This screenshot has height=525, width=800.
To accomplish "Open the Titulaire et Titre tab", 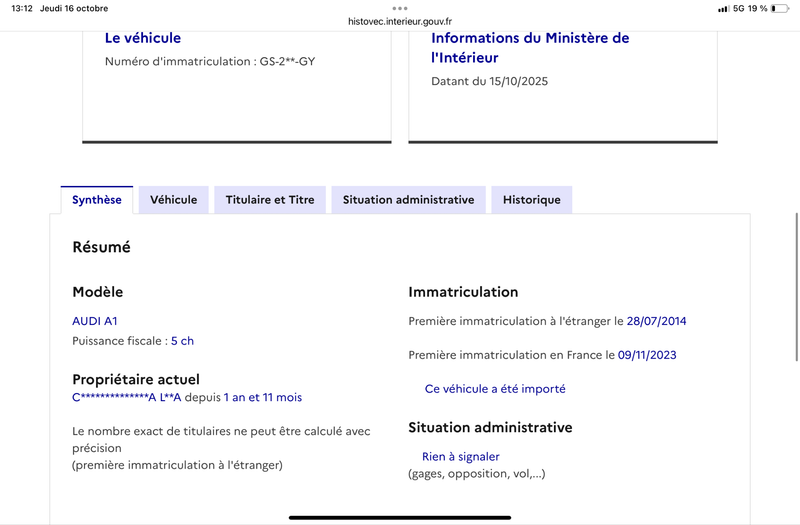I will click(x=270, y=200).
